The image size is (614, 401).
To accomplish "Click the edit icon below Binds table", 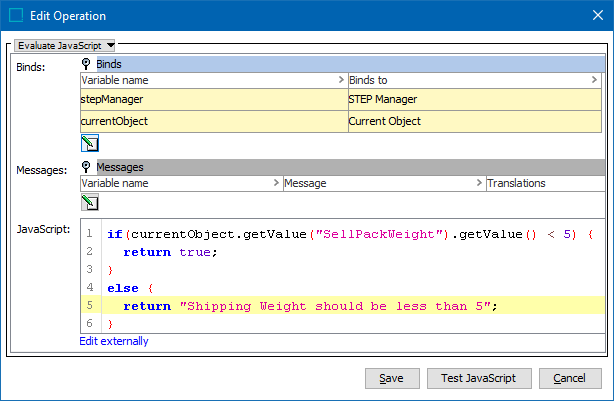I will (x=89, y=142).
